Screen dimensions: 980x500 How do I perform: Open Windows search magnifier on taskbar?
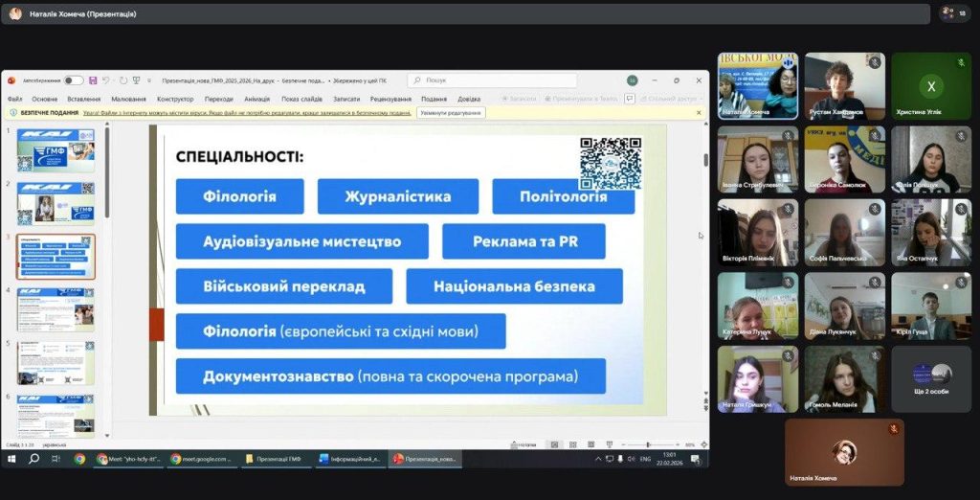click(x=33, y=459)
